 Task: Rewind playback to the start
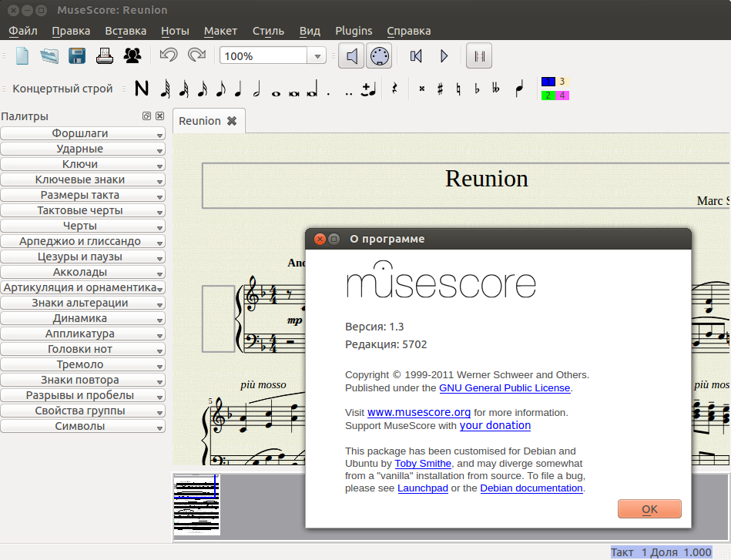[416, 56]
